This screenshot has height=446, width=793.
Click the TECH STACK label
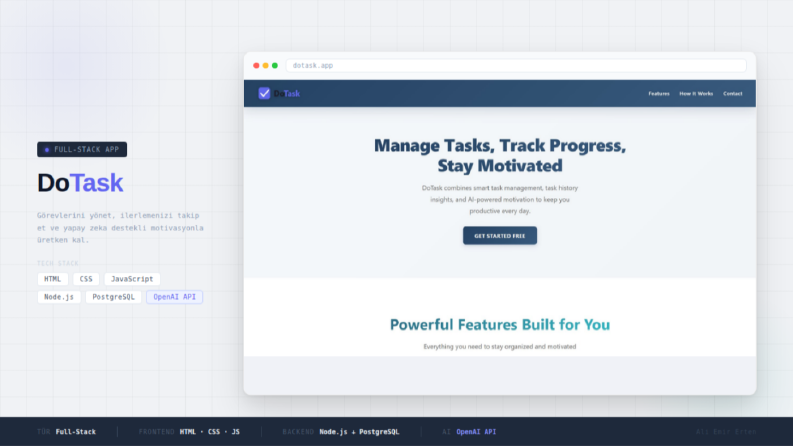pos(58,263)
